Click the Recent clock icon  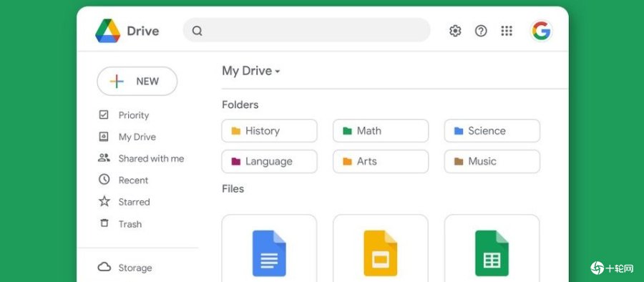(x=104, y=179)
